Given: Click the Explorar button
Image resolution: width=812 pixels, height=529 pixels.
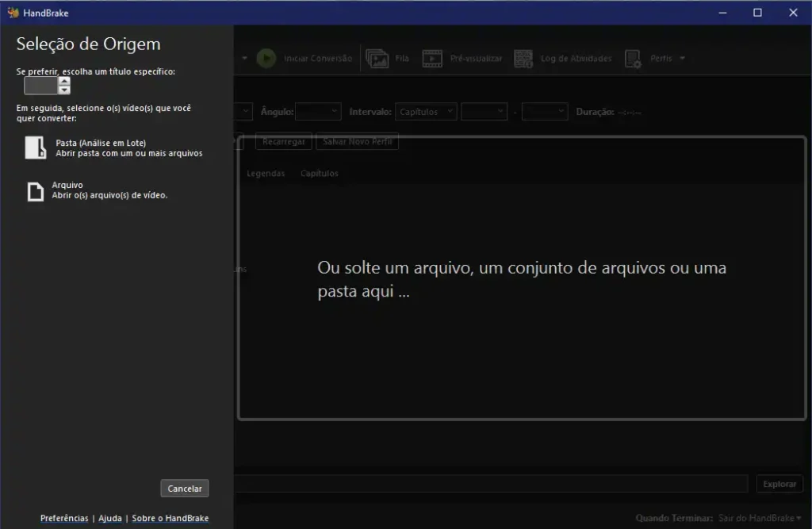Looking at the screenshot, I should (x=779, y=484).
